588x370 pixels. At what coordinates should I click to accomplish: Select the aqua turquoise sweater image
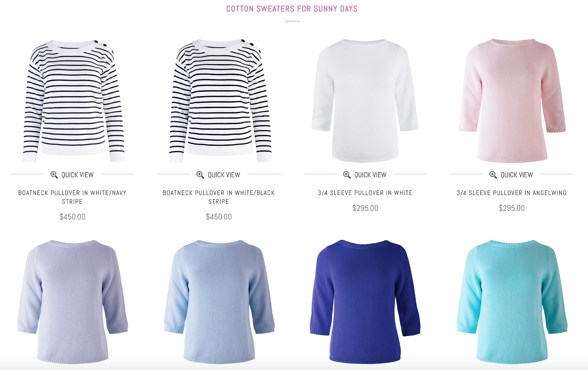(x=512, y=302)
